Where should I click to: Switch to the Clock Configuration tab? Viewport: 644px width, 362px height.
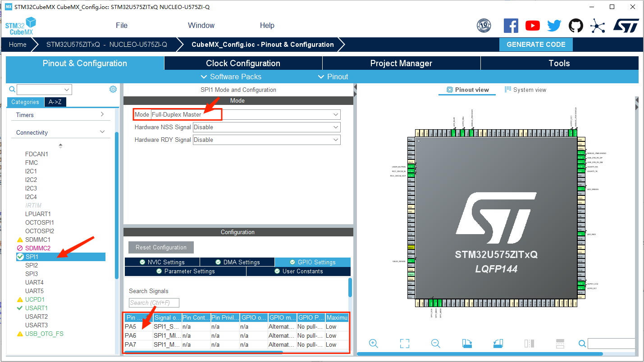point(243,63)
